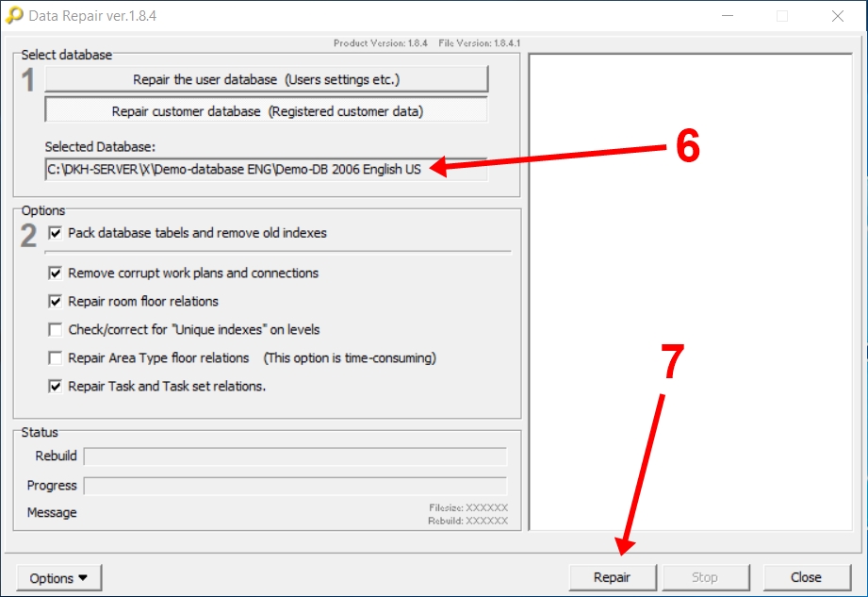
Task: Enable Check/correct for Unique indexes on levels
Action: tap(55, 329)
